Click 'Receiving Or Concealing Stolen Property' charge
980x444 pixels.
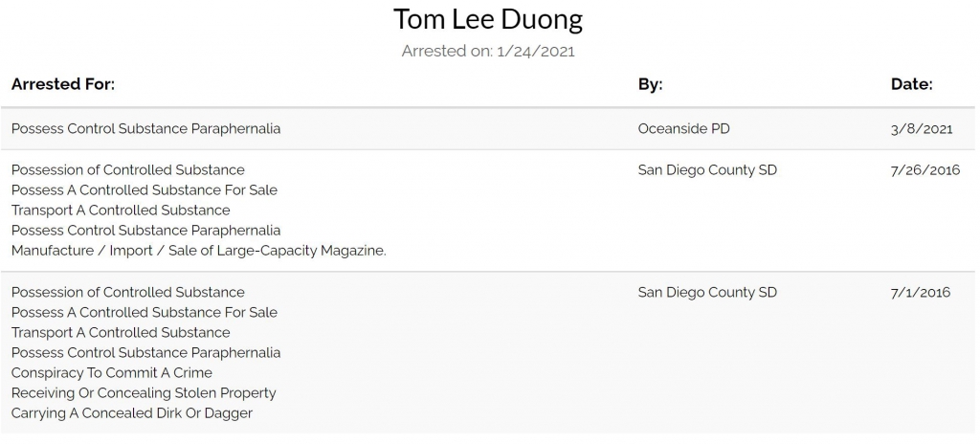coord(144,392)
